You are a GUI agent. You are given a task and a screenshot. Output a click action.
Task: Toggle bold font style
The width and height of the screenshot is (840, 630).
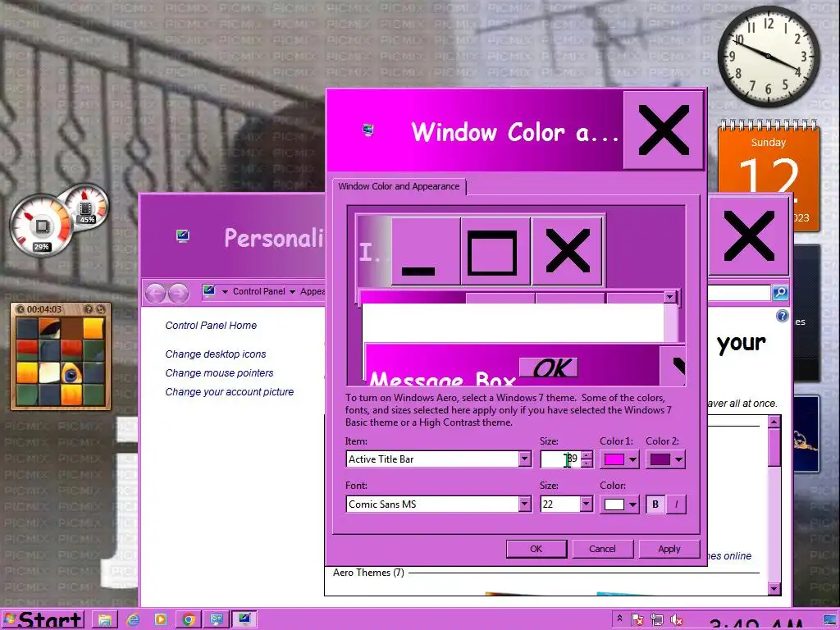pos(655,504)
